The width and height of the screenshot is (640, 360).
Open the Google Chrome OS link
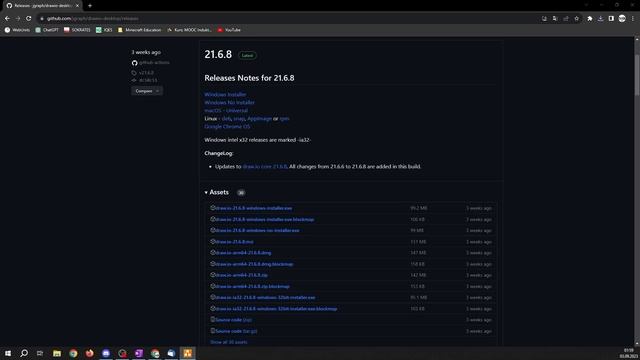[227, 127]
